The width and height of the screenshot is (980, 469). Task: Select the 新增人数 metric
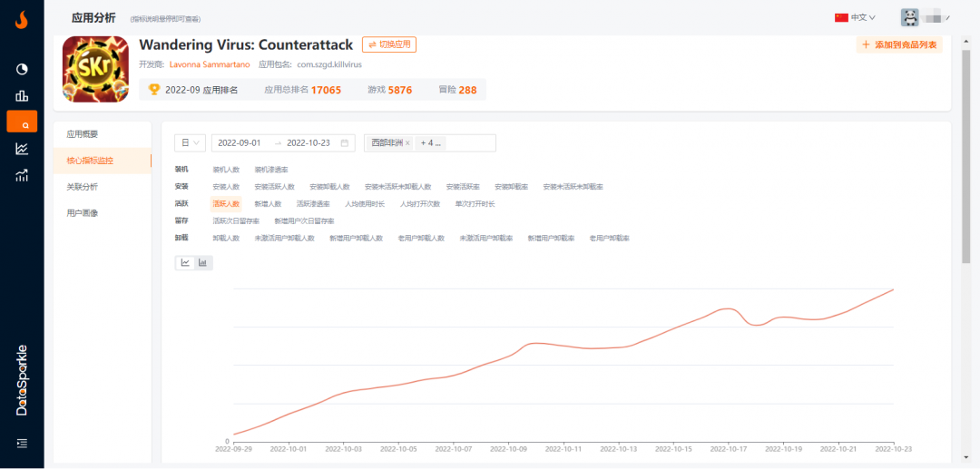[x=268, y=203]
